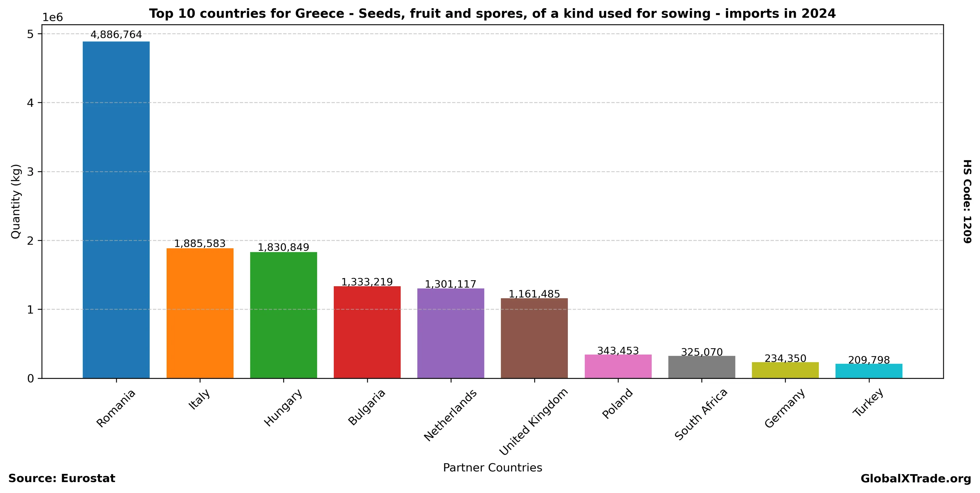Click the 1,885,583 value label
Viewport: 980px width, 493px height.
(200, 243)
